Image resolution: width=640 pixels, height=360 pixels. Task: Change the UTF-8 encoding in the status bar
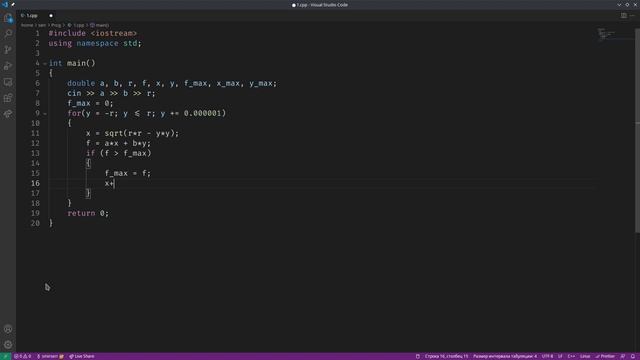(x=547, y=356)
